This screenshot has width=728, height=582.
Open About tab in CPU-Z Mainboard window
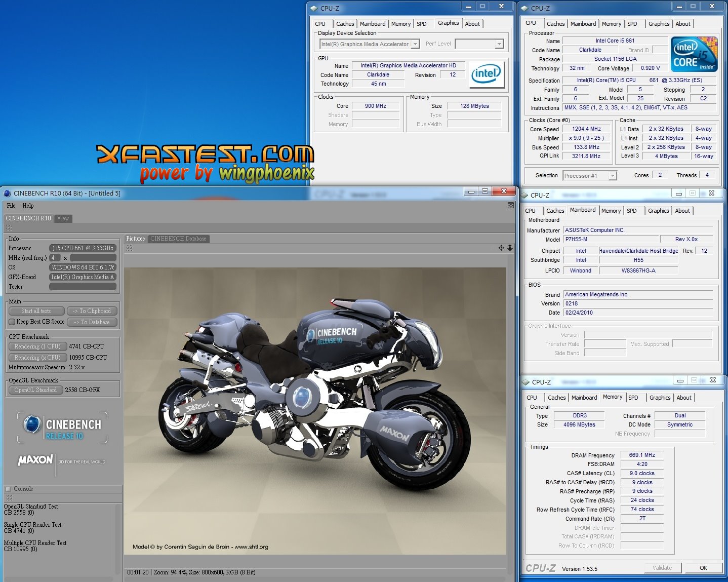682,211
